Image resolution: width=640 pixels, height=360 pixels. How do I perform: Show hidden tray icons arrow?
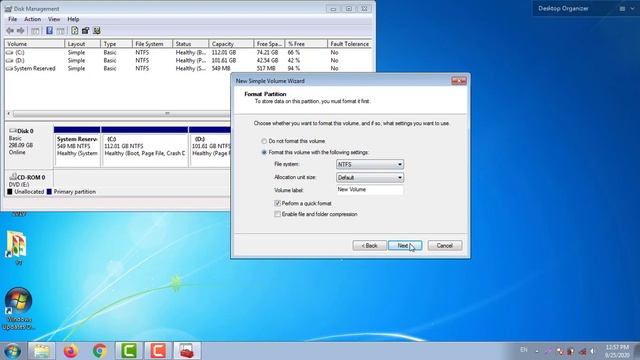pyautogui.click(x=537, y=351)
